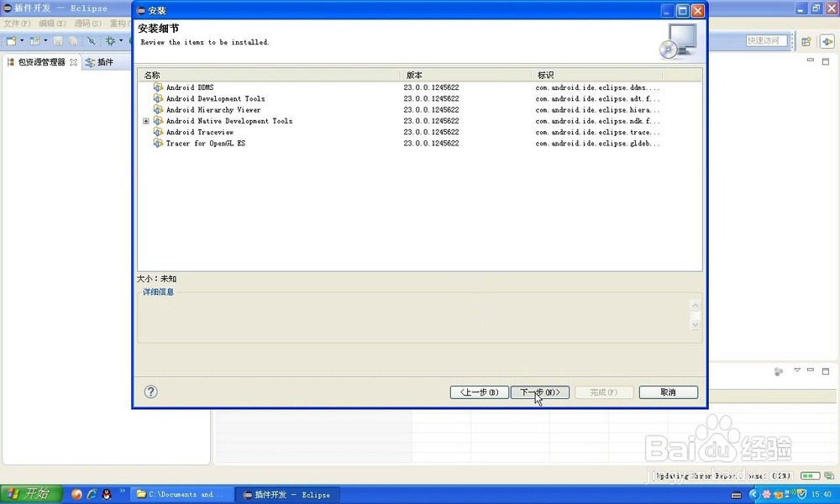Click the new package toolbar icon
840x504 pixels.
[34, 40]
